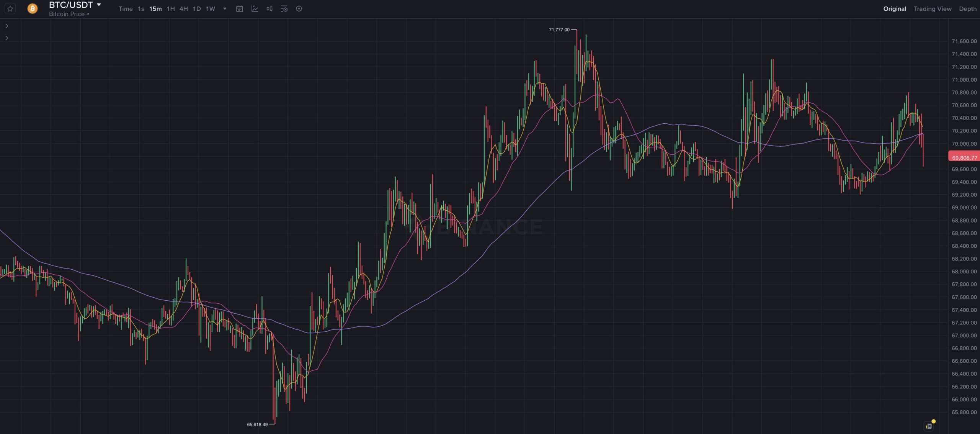
Task: Click the orange Bitcoin logo icon
Action: (x=33, y=8)
